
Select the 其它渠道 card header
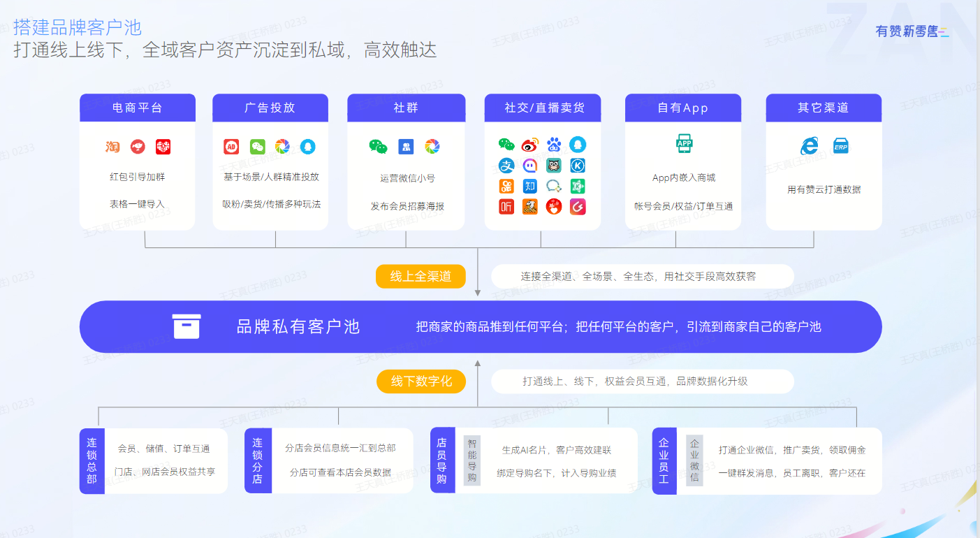click(824, 108)
